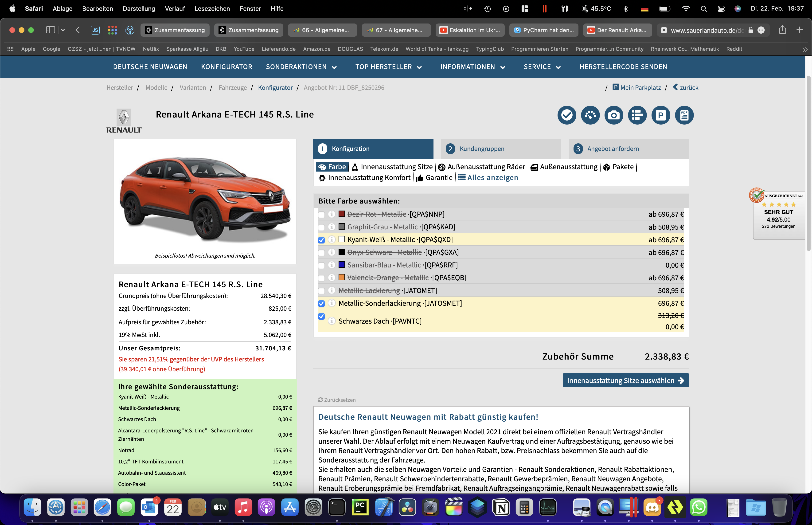The height and width of the screenshot is (525, 812).
Task: Check Onyx-Schwarz Metallic checkbox
Action: pos(321,253)
